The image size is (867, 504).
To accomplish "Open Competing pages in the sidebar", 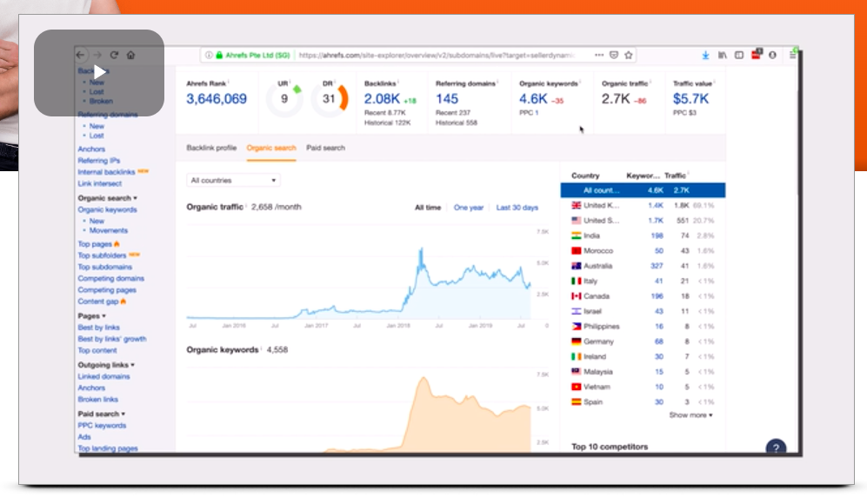I will click(107, 290).
